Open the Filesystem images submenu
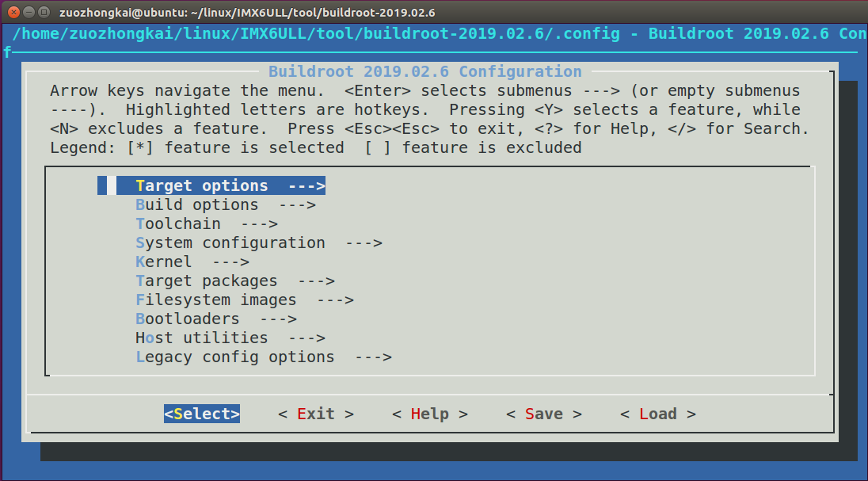This screenshot has height=481, width=868. coord(244,300)
